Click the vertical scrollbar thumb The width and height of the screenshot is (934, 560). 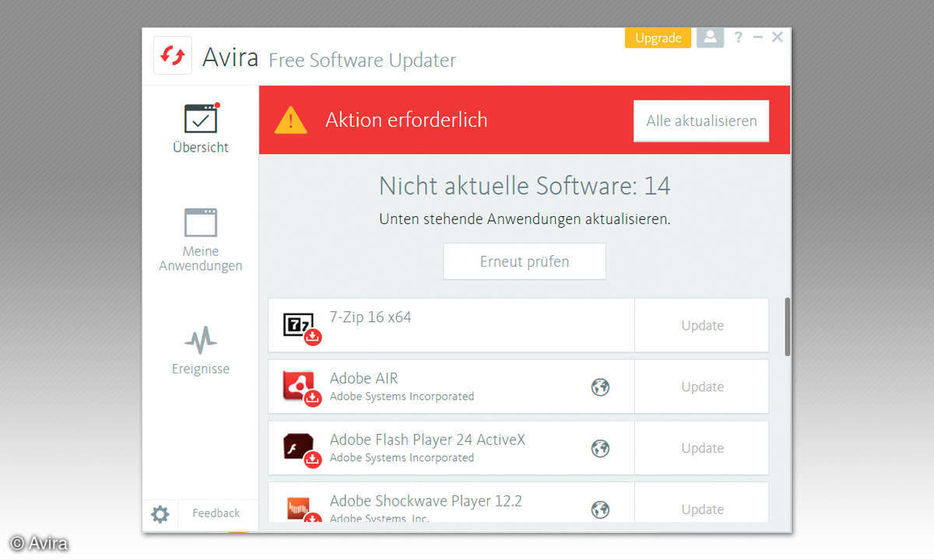coord(787,327)
